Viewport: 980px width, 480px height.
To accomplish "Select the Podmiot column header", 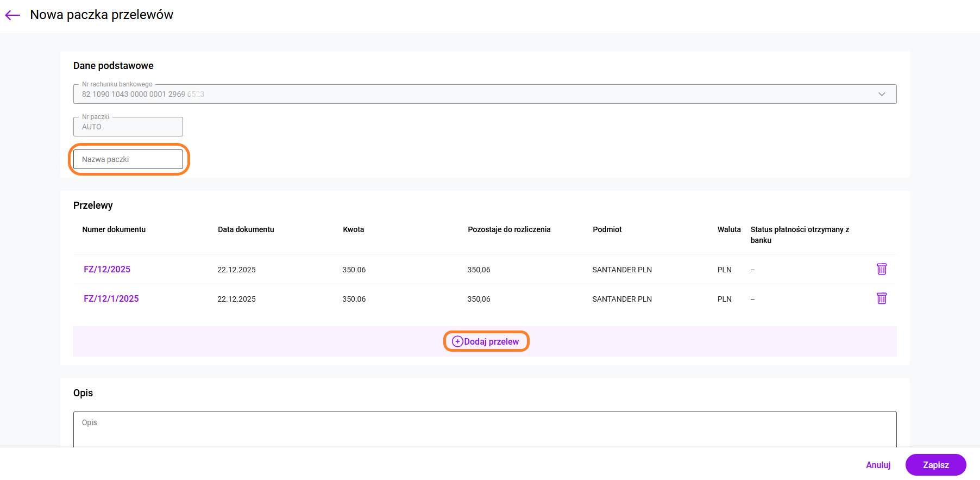I will click(607, 229).
